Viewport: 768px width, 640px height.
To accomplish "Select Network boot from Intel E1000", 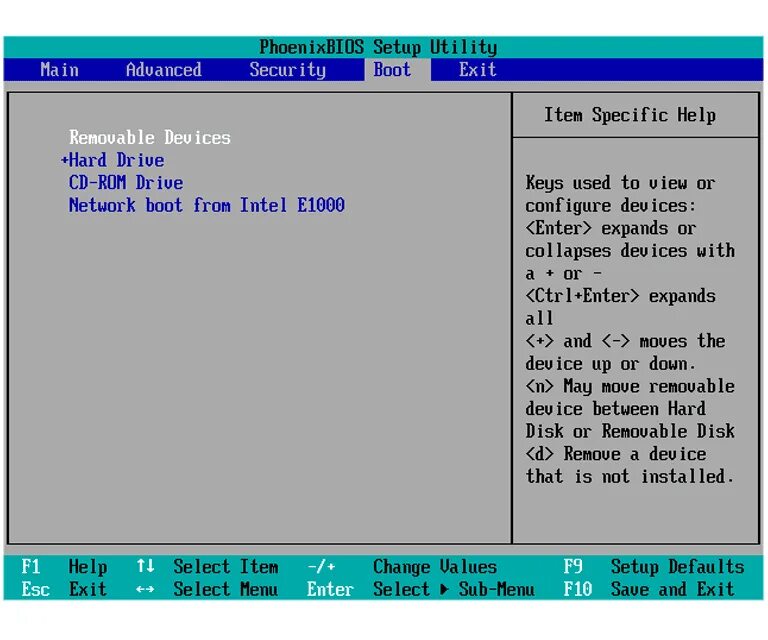I will coord(207,205).
